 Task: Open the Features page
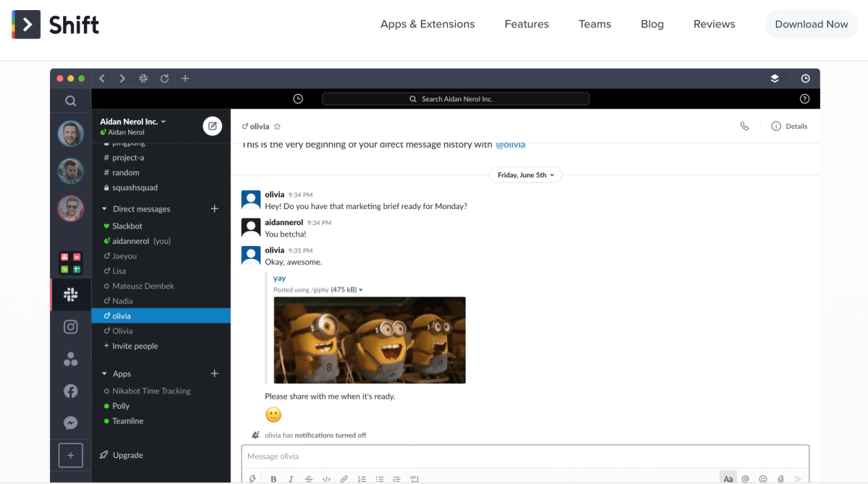pyautogui.click(x=527, y=24)
